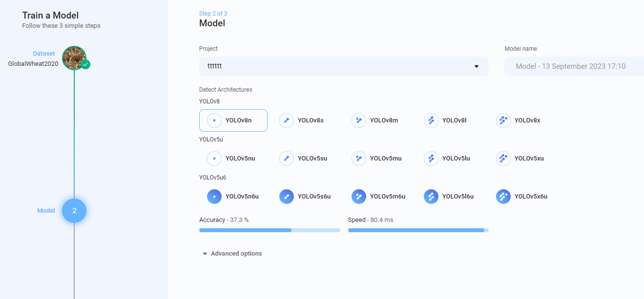
Task: Select the YOLOv8x architecture icon
Action: pyautogui.click(x=503, y=120)
